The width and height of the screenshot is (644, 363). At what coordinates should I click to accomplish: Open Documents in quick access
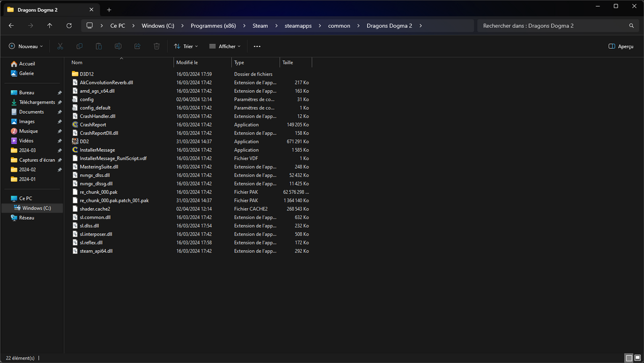tap(31, 112)
